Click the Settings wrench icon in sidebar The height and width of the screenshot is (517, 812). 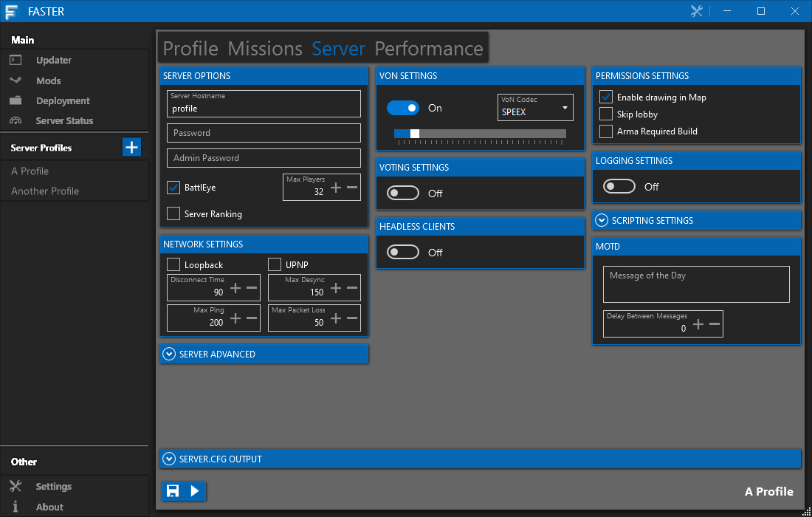point(16,486)
